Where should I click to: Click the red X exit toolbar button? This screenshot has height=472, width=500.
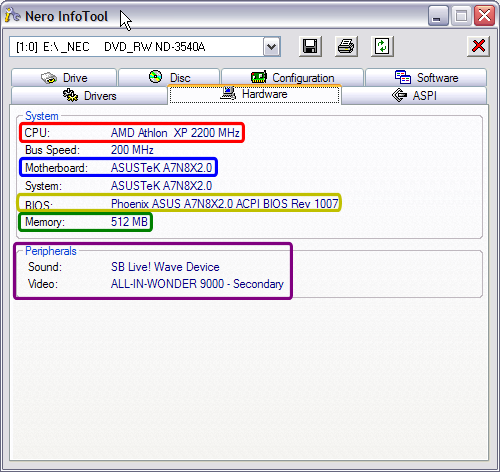click(478, 46)
